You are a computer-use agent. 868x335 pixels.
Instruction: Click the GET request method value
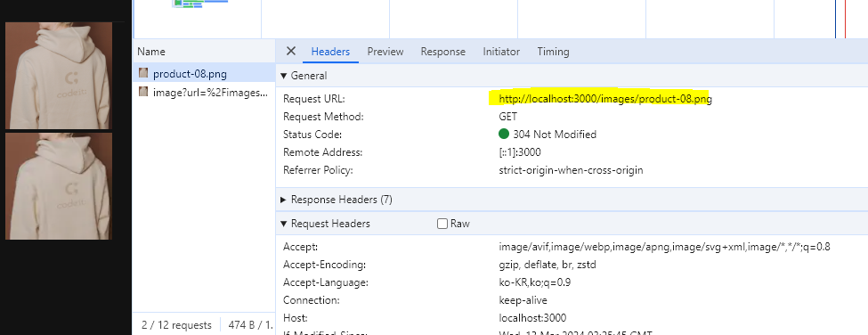pos(507,117)
